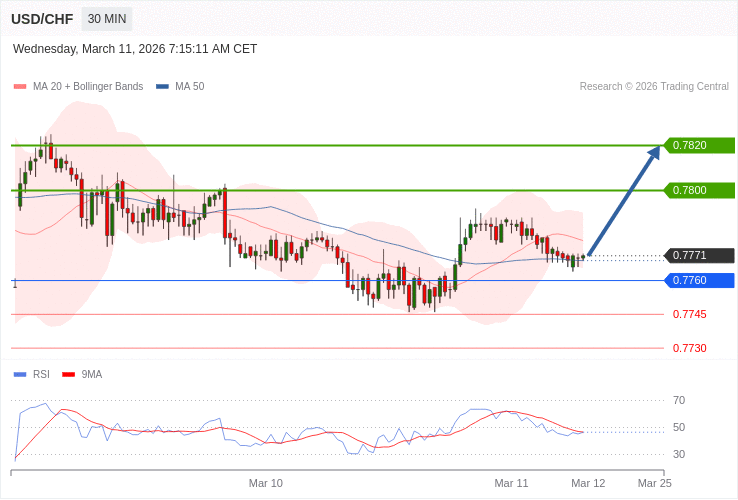This screenshot has width=738, height=500.
Task: Click the 'MA 50' legend label
Action: 190,87
